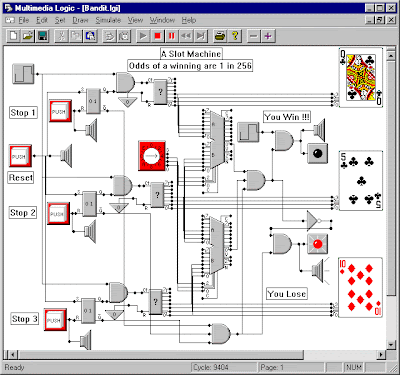
Task: Click the red LED above You Lose
Action: click(317, 244)
